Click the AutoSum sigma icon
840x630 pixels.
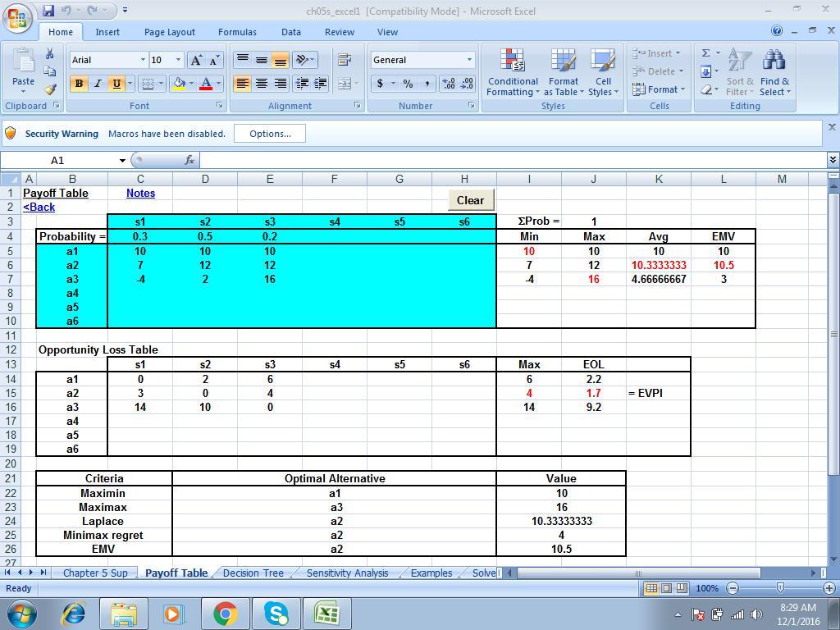[706, 53]
